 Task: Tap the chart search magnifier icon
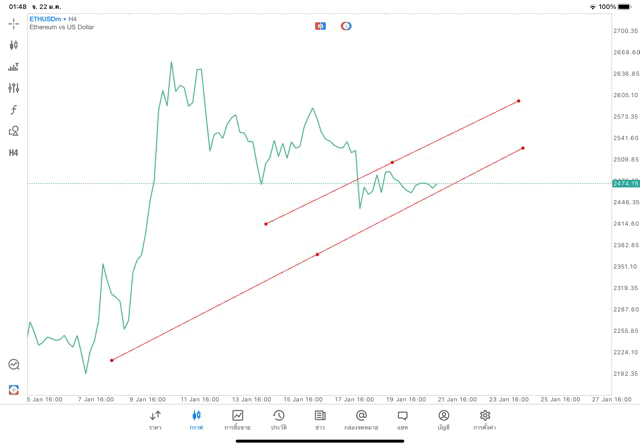[14, 365]
